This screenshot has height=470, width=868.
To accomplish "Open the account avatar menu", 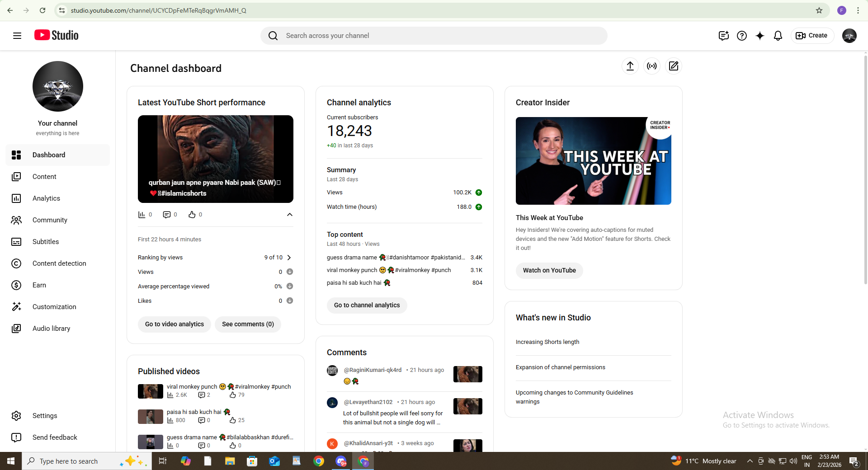I will [x=849, y=36].
